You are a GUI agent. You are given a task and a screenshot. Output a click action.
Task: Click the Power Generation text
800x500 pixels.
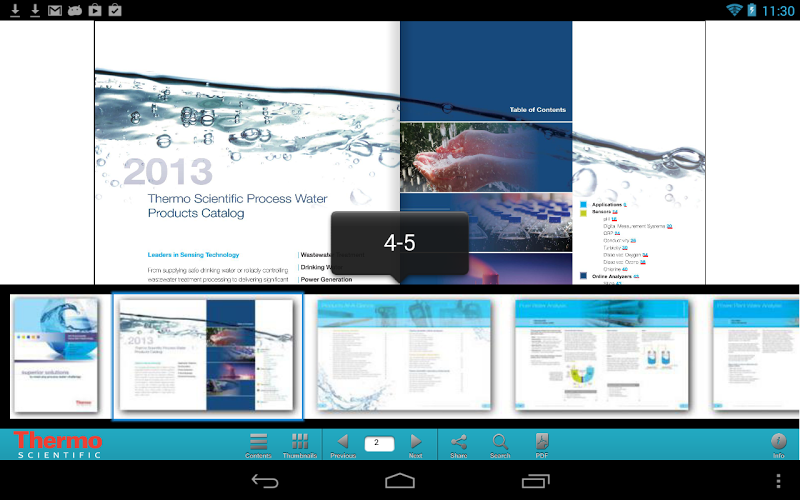point(326,279)
